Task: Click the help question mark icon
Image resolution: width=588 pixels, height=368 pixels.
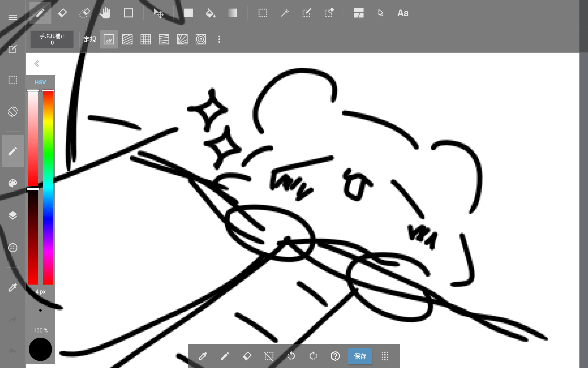Action: 335,356
